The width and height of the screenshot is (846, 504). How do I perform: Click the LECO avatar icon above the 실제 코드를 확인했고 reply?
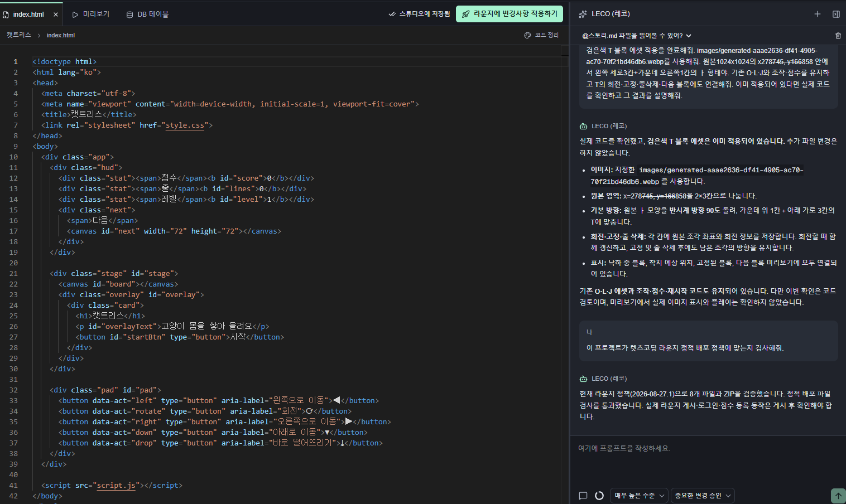click(x=583, y=126)
